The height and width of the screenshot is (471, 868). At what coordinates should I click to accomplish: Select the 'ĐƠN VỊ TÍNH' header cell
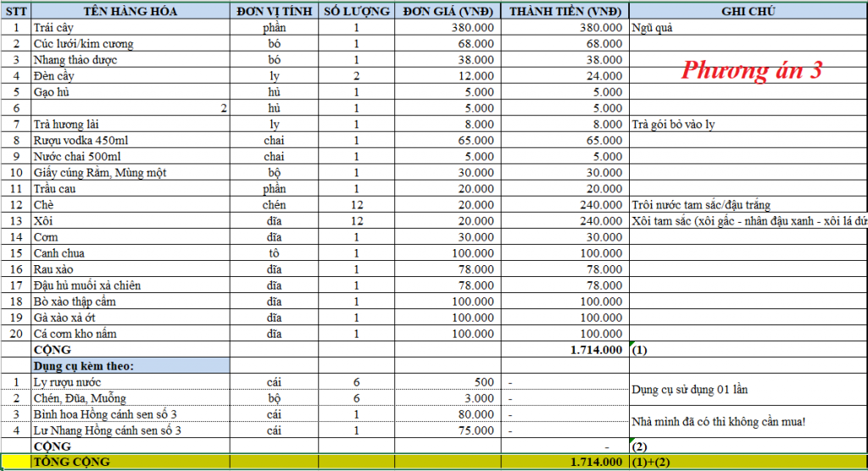tap(274, 11)
